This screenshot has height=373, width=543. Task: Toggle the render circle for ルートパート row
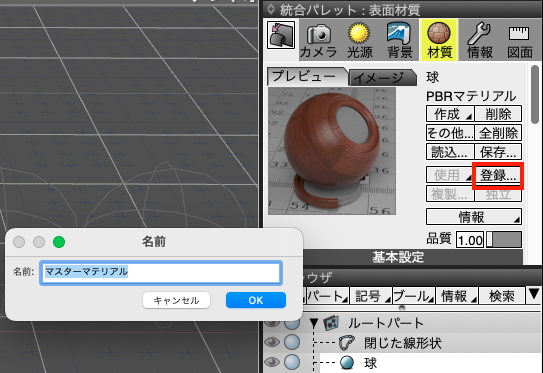(292, 323)
